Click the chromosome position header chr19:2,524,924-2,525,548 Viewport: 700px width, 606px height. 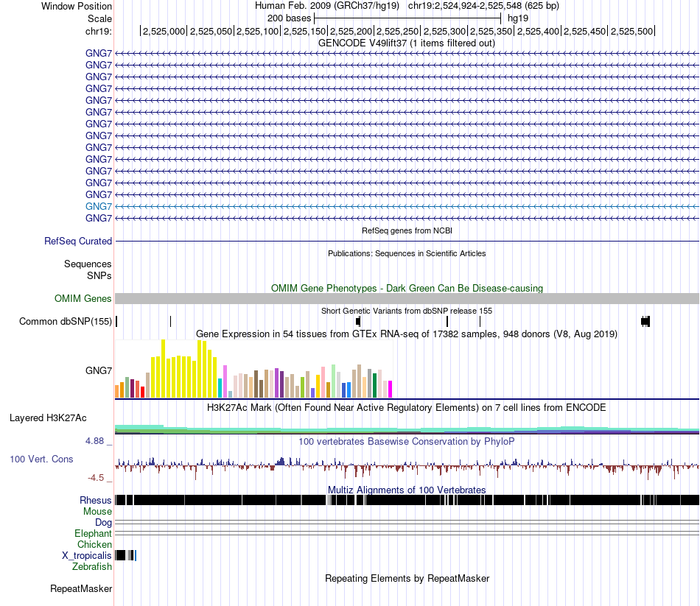tap(483, 6)
